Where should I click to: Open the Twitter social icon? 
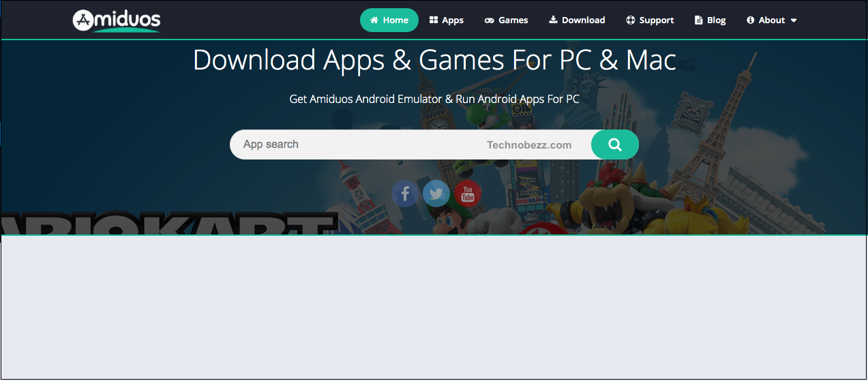click(x=436, y=194)
